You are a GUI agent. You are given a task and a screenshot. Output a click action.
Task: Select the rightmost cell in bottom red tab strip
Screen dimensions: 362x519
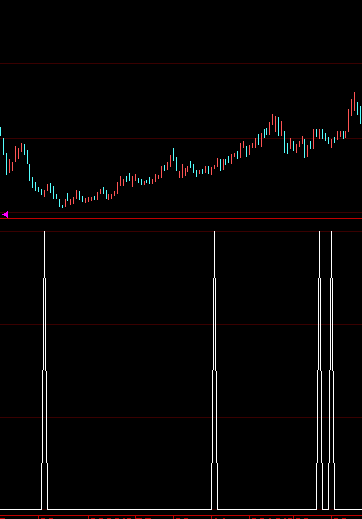[347, 517]
